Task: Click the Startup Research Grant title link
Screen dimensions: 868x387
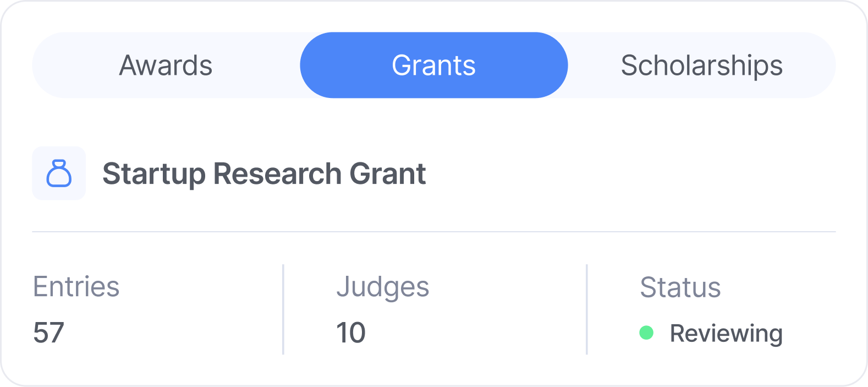Action: 265,173
